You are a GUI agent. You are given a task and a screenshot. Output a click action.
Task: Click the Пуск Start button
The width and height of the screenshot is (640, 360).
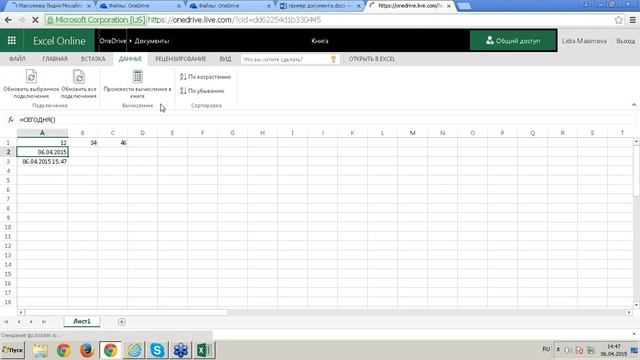[13, 350]
